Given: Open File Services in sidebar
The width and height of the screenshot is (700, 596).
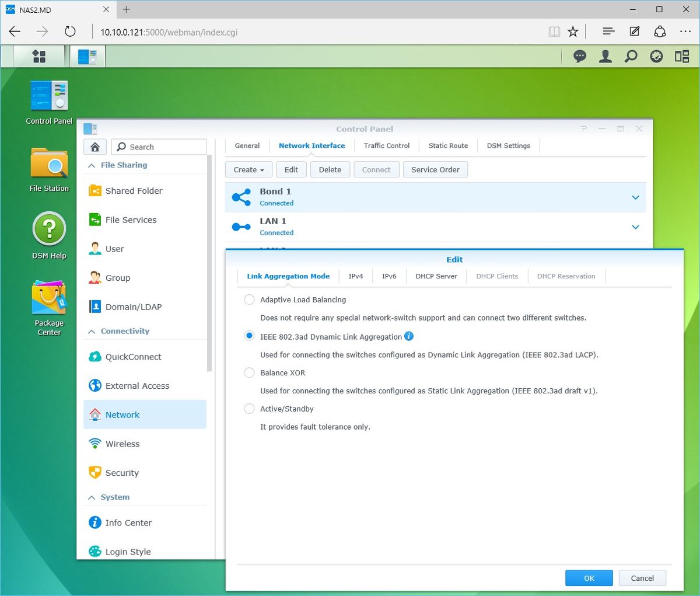Looking at the screenshot, I should (x=145, y=220).
